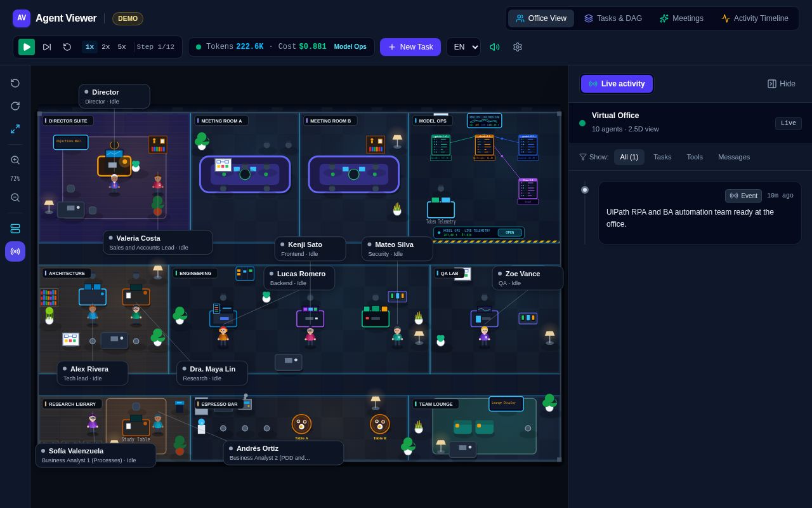The height and width of the screenshot is (508, 812).
Task: Switch to the Office View tab
Action: (x=541, y=18)
